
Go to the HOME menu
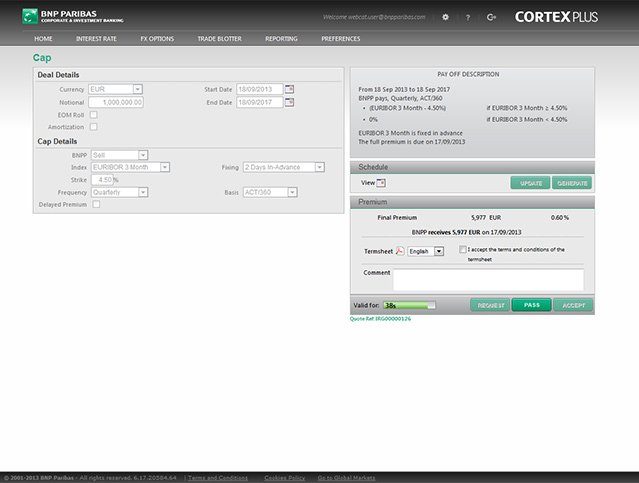coord(43,39)
